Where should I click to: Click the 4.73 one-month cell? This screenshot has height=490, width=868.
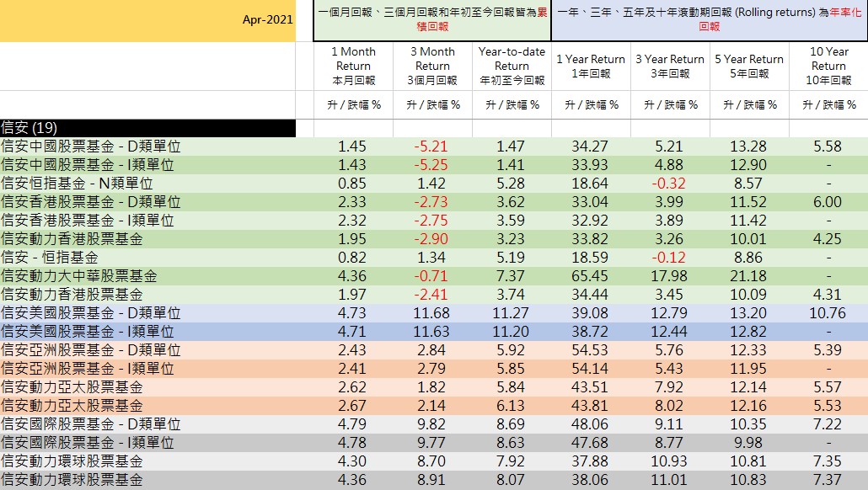click(352, 313)
